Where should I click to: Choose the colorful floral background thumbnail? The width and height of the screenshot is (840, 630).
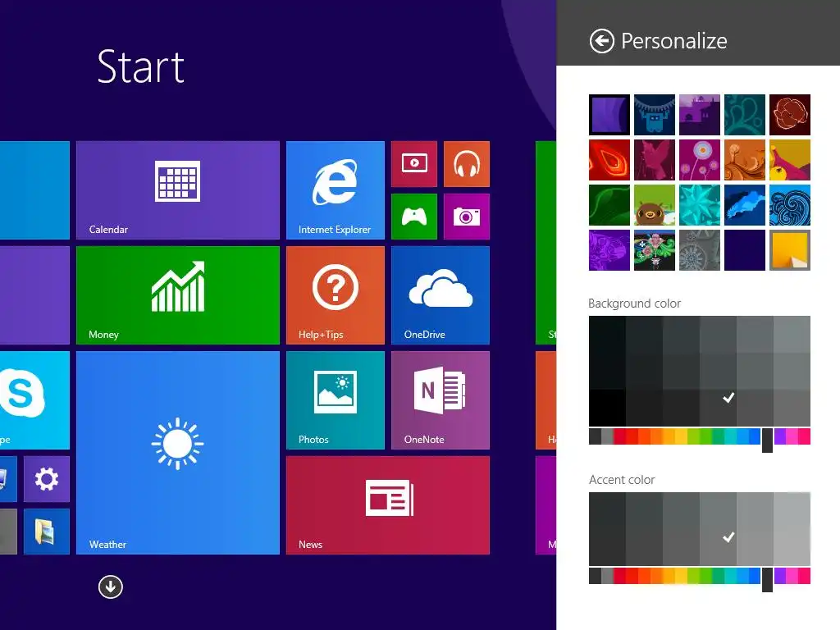pos(655,250)
